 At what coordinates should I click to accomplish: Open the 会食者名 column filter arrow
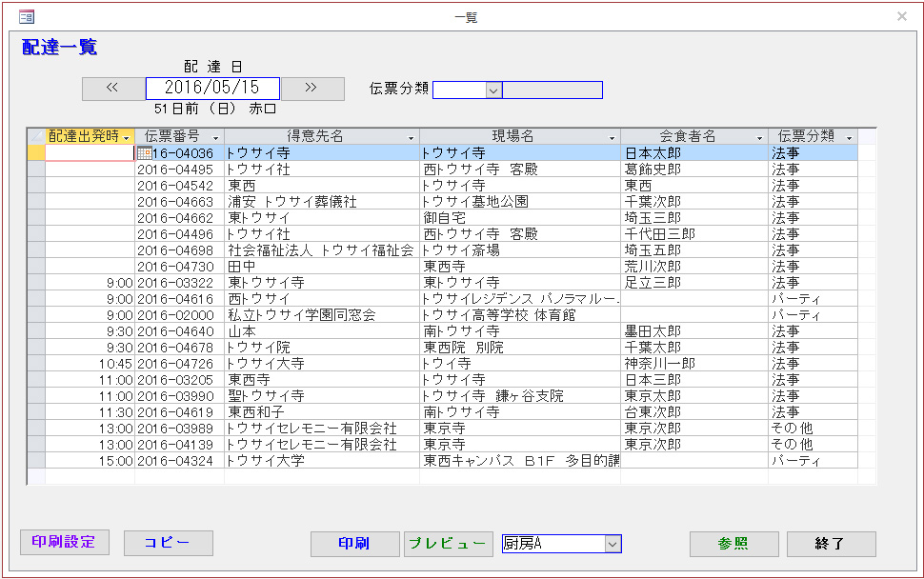(x=759, y=137)
